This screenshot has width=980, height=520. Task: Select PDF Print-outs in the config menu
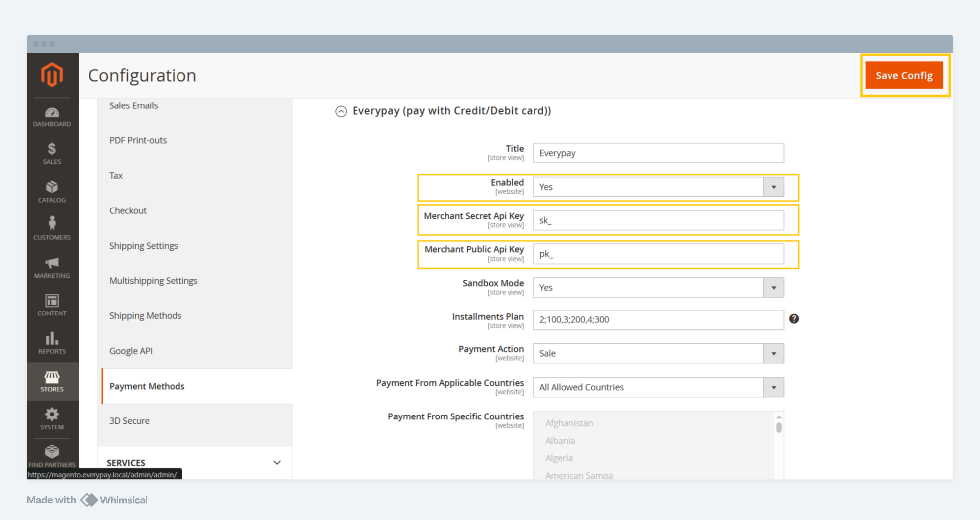pos(138,140)
